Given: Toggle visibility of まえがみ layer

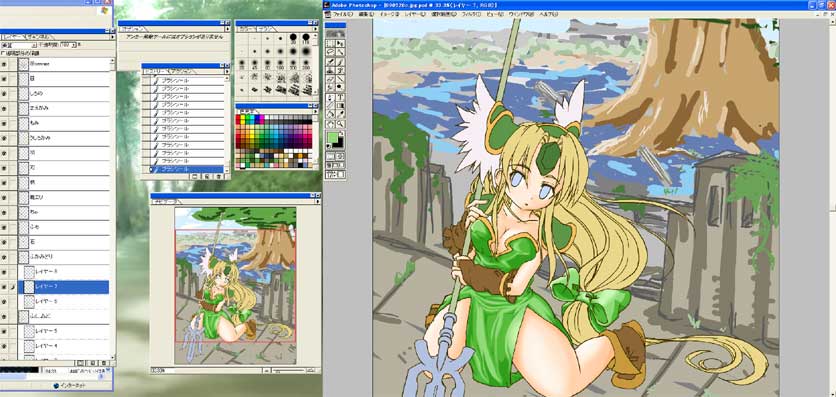Looking at the screenshot, I should click(4, 108).
